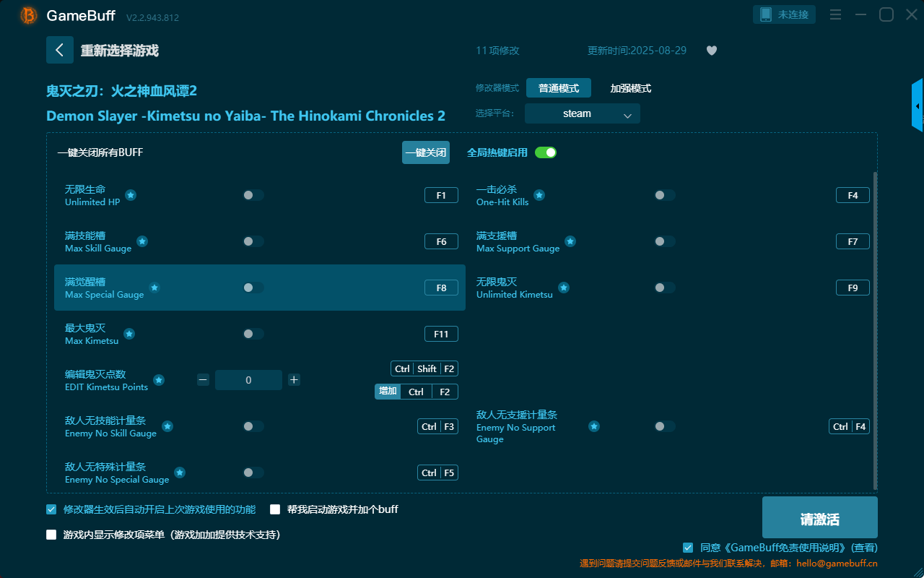Click the hello@gamebuff.cn contact line
Image resolution: width=924 pixels, height=578 pixels.
729,563
